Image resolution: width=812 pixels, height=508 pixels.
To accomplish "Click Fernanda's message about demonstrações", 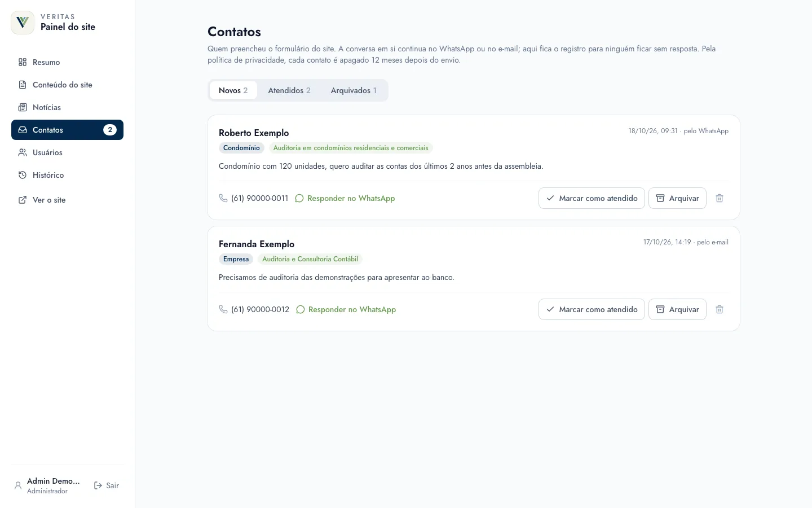I will click(x=337, y=277).
